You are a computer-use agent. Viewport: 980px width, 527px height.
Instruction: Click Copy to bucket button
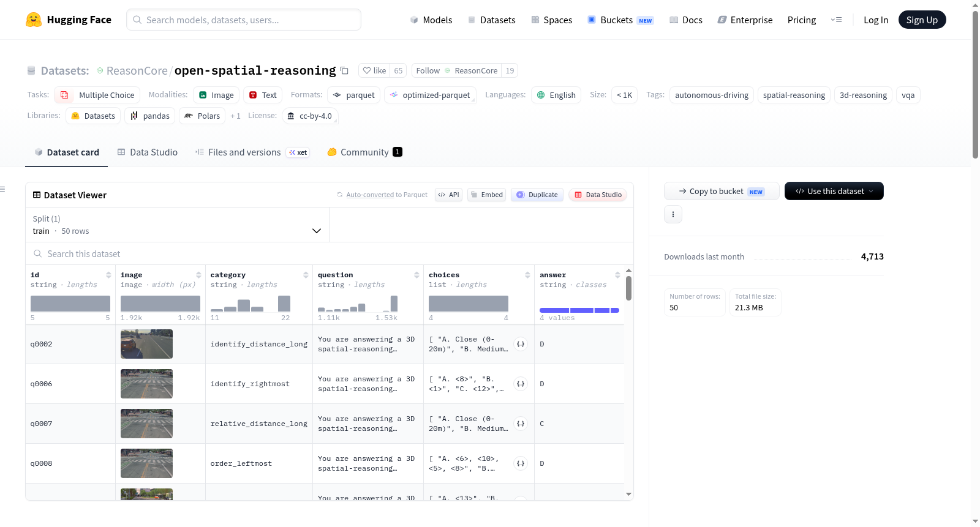[722, 191]
